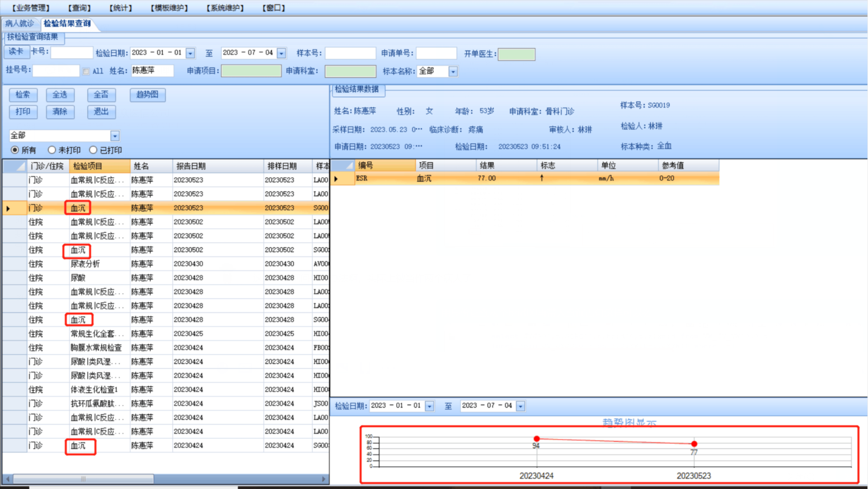The width and height of the screenshot is (868, 489).
Task: Open the 窗口 menu
Action: point(274,8)
